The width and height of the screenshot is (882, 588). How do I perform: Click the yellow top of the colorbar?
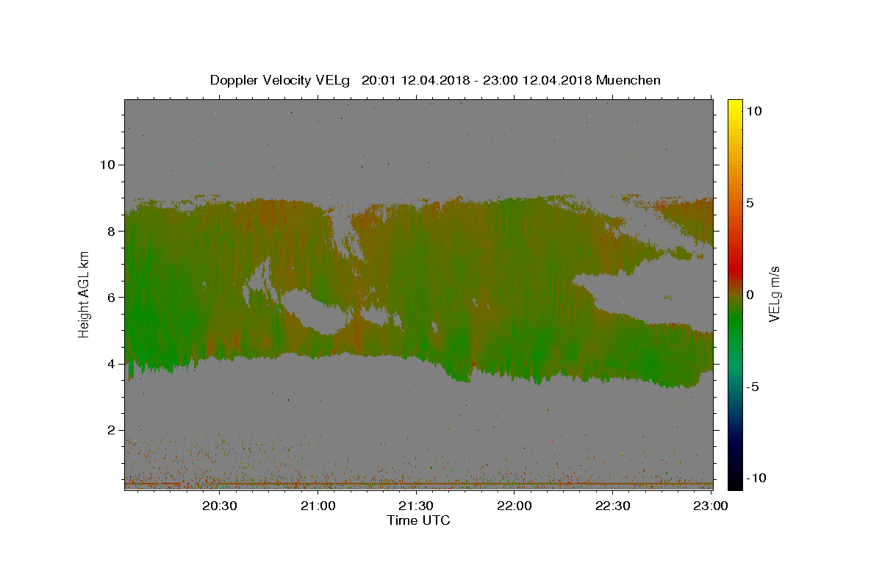(734, 104)
